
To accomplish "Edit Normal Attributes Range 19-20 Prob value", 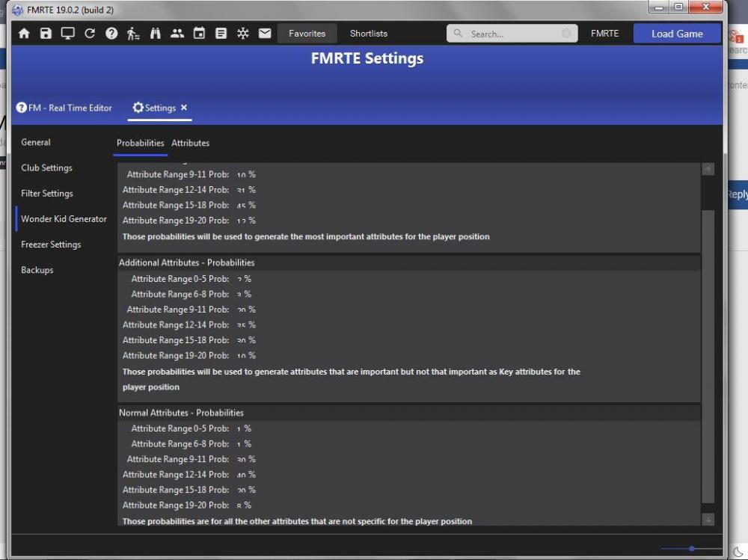I will [239, 505].
